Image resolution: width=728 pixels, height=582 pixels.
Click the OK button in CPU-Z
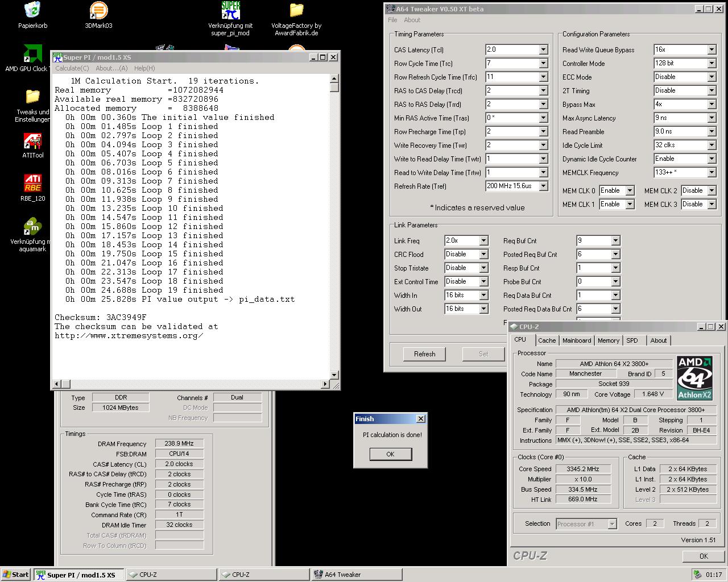704,556
